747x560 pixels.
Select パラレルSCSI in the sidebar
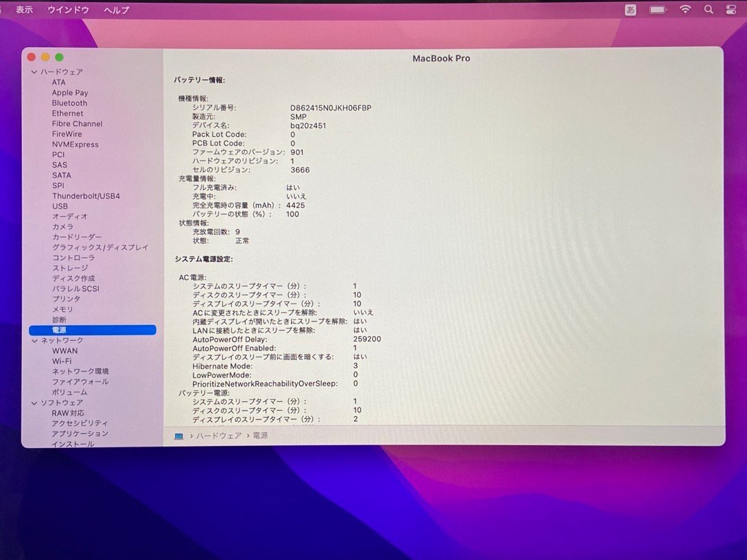tap(76, 288)
